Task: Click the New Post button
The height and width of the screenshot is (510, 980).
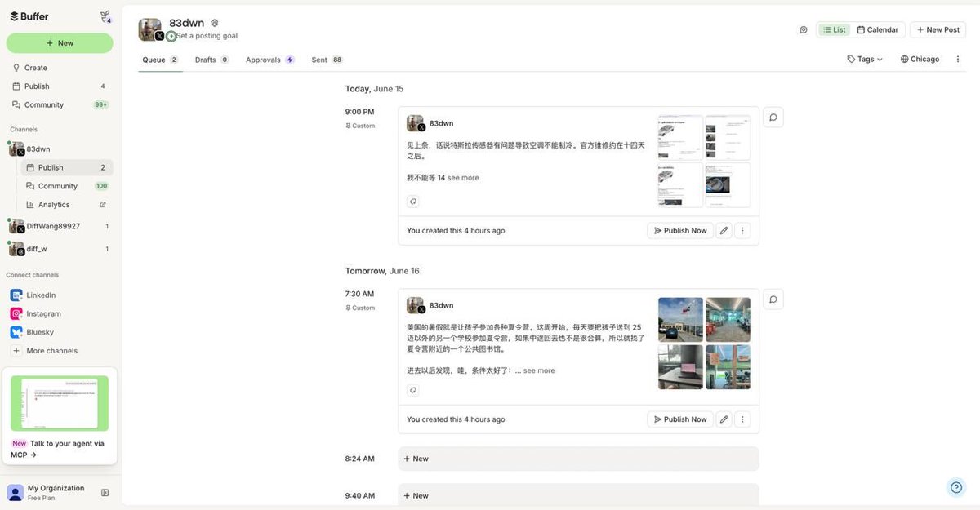Action: tap(938, 29)
